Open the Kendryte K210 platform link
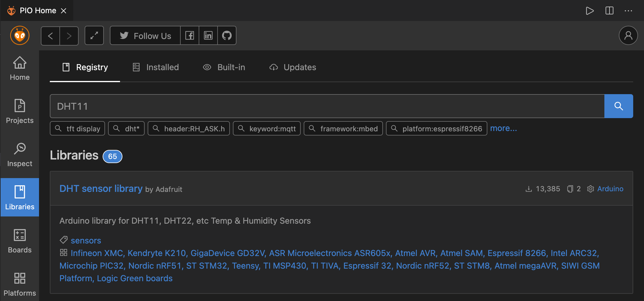Viewport: 644px width, 301px height. pos(157,253)
